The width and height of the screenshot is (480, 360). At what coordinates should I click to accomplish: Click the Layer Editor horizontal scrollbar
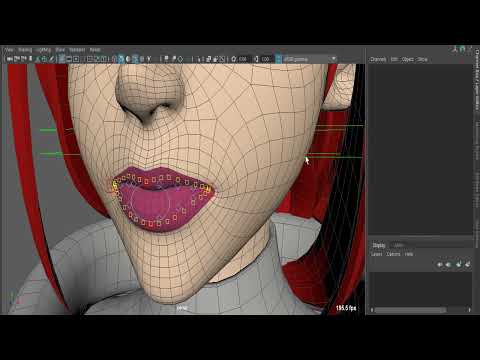[411, 310]
